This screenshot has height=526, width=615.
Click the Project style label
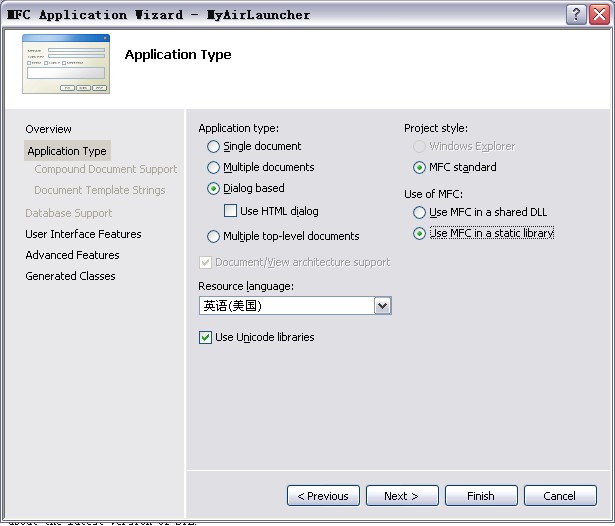pos(436,128)
